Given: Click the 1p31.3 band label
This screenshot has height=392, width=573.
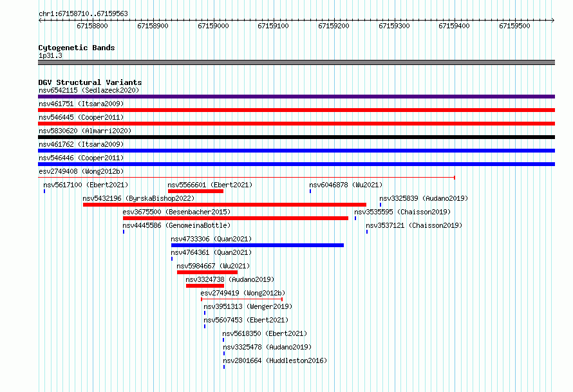Looking at the screenshot, I should [50, 56].
